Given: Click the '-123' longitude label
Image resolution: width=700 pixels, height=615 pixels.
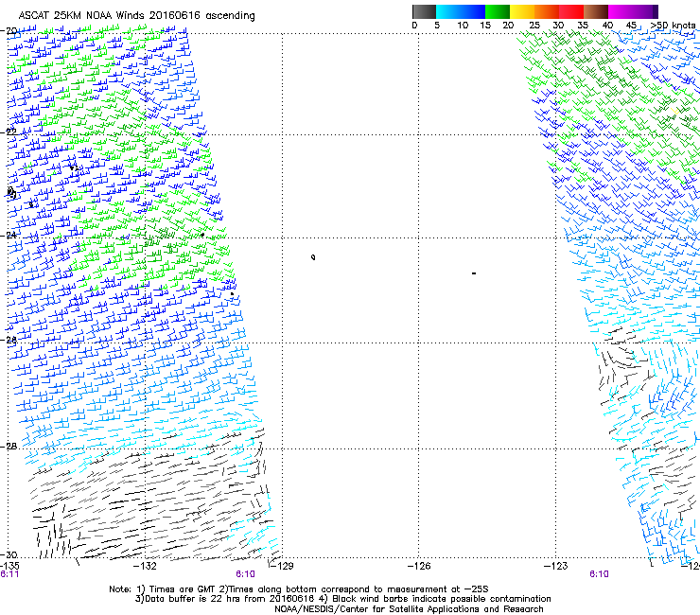Looking at the screenshot, I should [556, 567].
